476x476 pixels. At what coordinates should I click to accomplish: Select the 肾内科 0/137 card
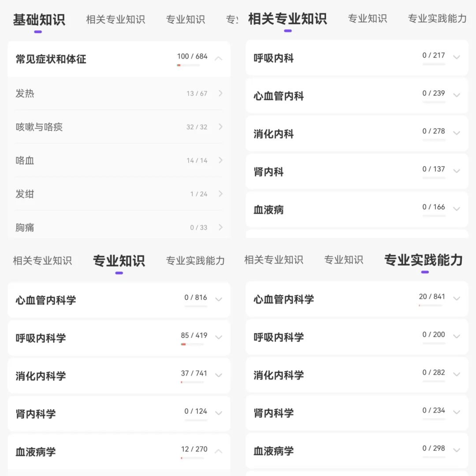click(x=357, y=172)
